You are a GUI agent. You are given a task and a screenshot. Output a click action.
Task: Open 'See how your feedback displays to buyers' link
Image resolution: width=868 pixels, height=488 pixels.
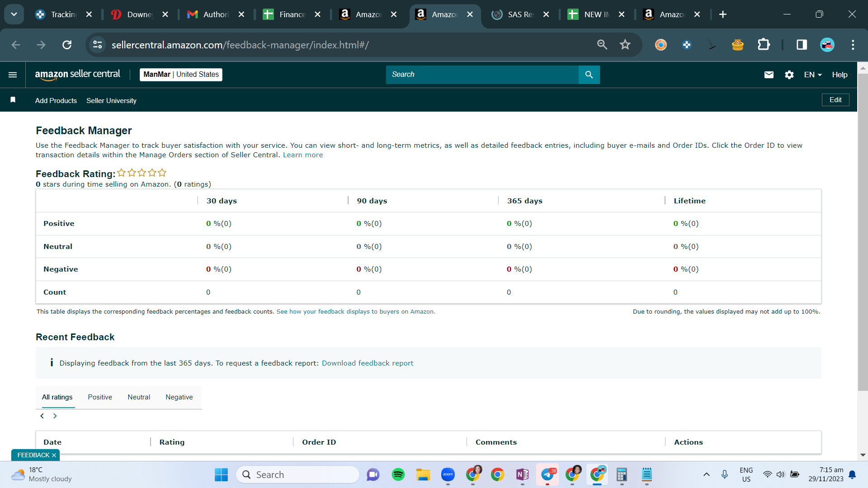click(356, 312)
